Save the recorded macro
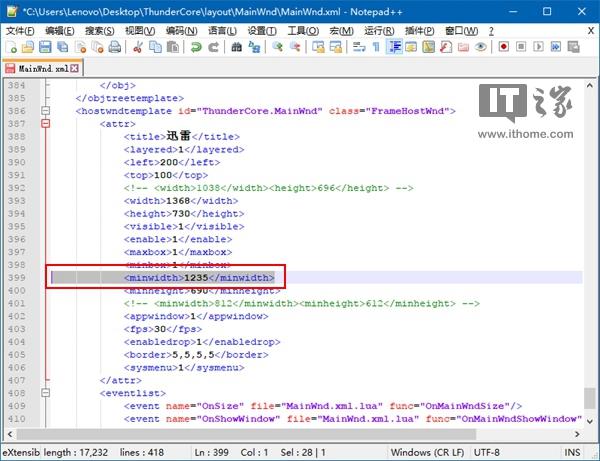 [x=573, y=47]
